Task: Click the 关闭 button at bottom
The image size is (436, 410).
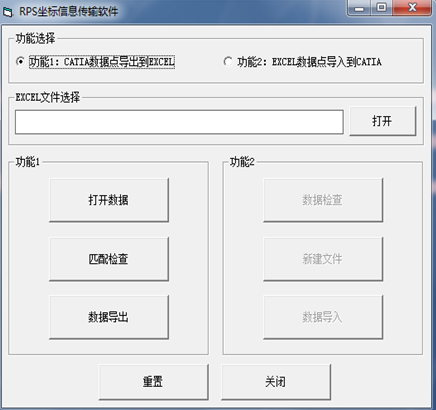Action: coord(276,382)
